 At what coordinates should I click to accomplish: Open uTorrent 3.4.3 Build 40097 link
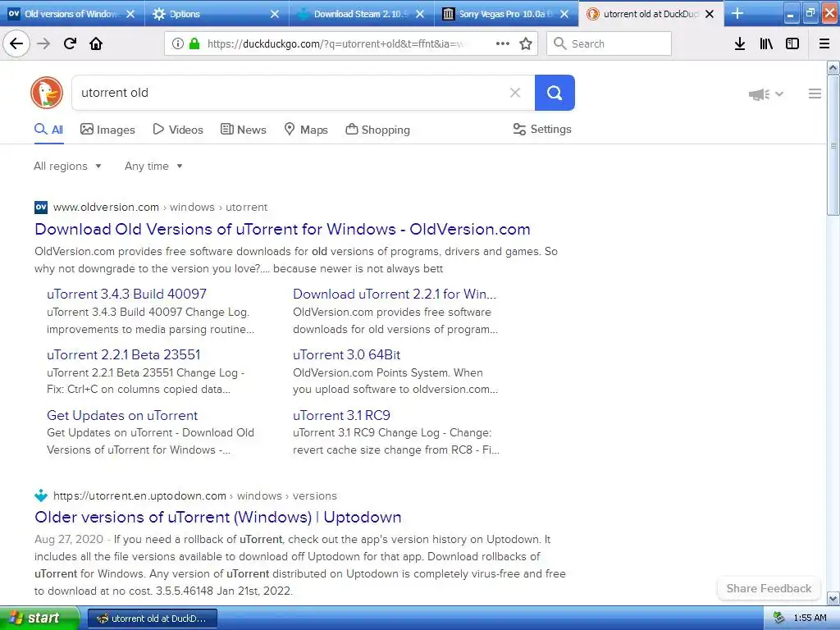click(126, 294)
